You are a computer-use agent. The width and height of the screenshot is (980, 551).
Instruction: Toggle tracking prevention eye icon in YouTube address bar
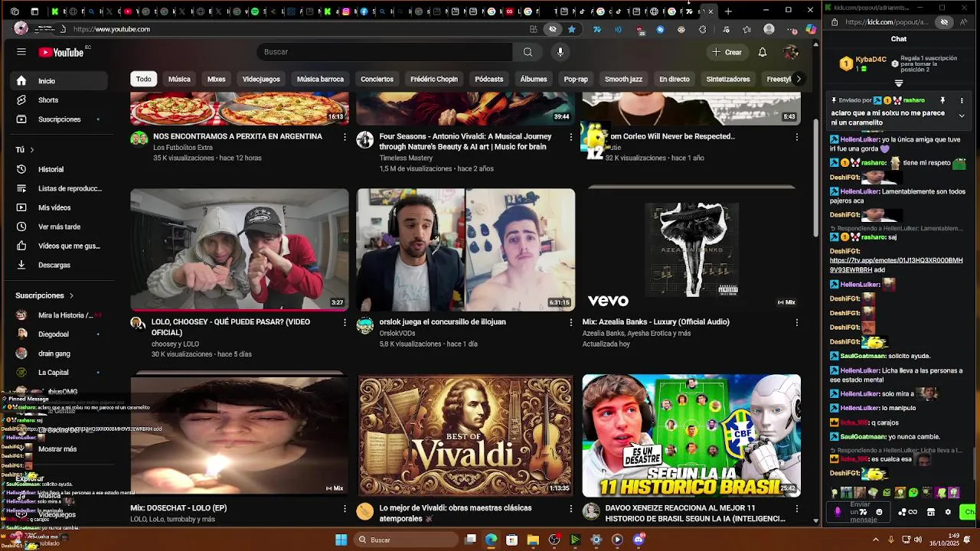[x=553, y=29]
